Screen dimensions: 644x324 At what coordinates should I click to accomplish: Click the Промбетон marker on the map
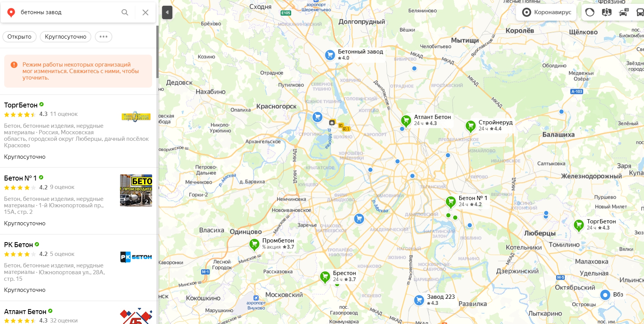[x=254, y=244]
